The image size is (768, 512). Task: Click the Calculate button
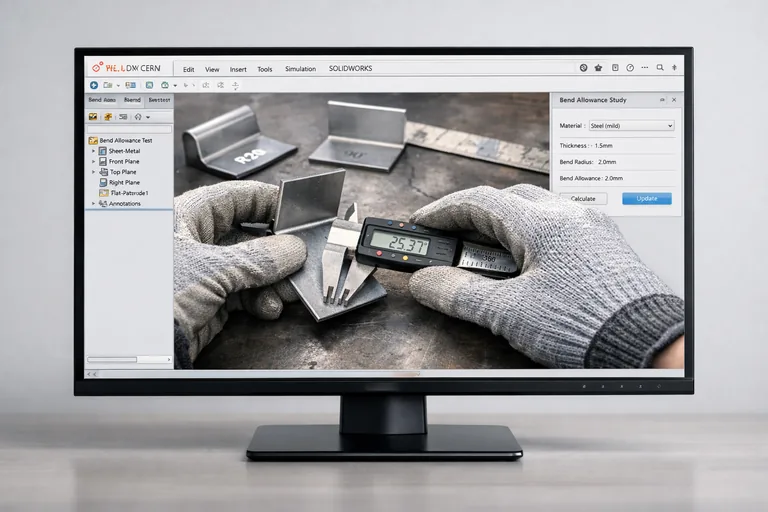[x=583, y=198]
